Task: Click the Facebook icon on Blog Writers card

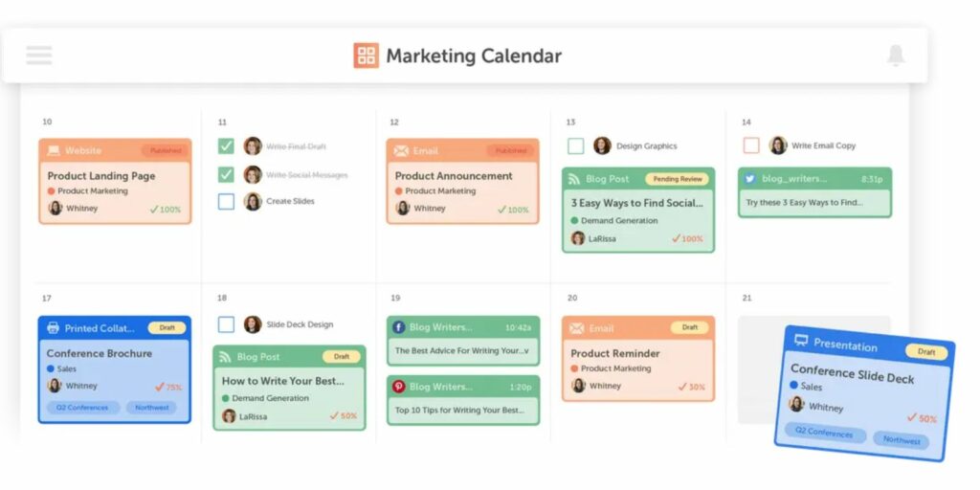Action: [x=399, y=327]
